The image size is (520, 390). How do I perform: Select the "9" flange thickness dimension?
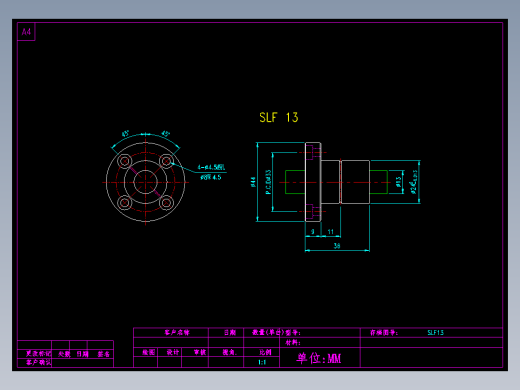(x=313, y=231)
